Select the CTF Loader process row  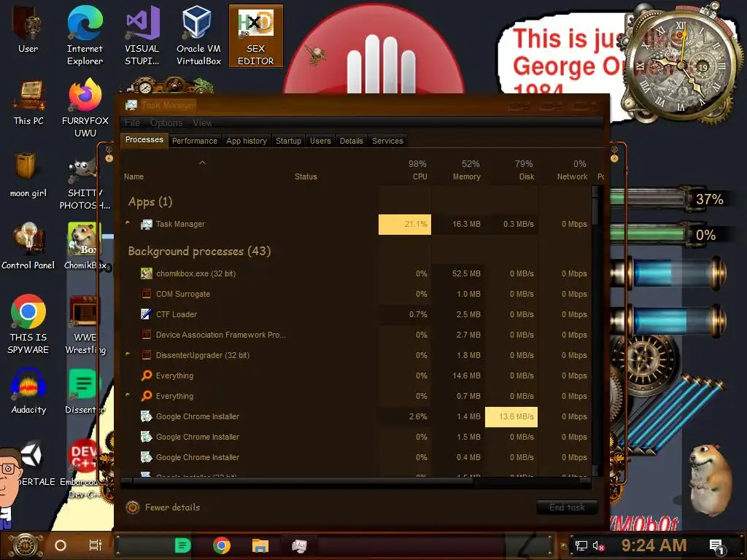(x=356, y=314)
